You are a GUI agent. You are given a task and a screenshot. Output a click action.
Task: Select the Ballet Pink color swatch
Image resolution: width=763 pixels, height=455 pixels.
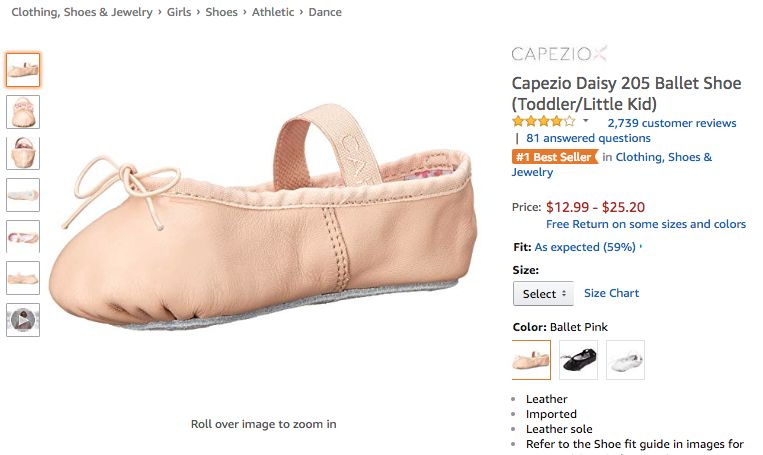[x=531, y=360]
